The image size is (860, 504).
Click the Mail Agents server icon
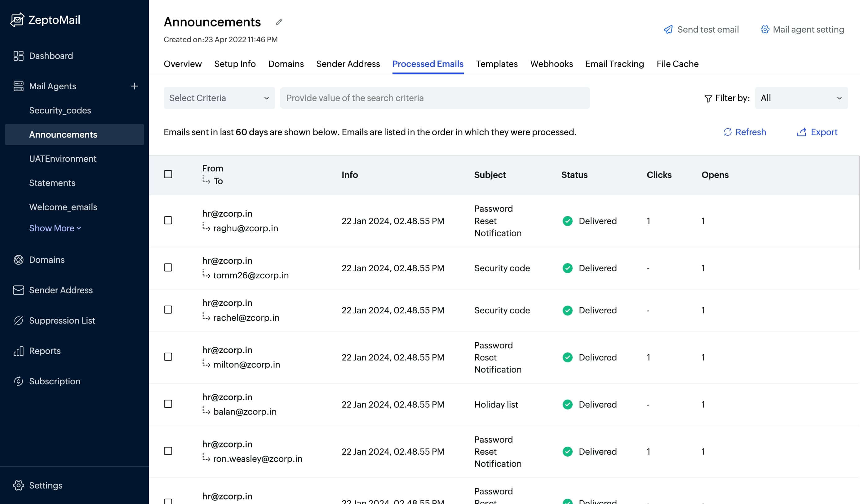click(x=18, y=86)
